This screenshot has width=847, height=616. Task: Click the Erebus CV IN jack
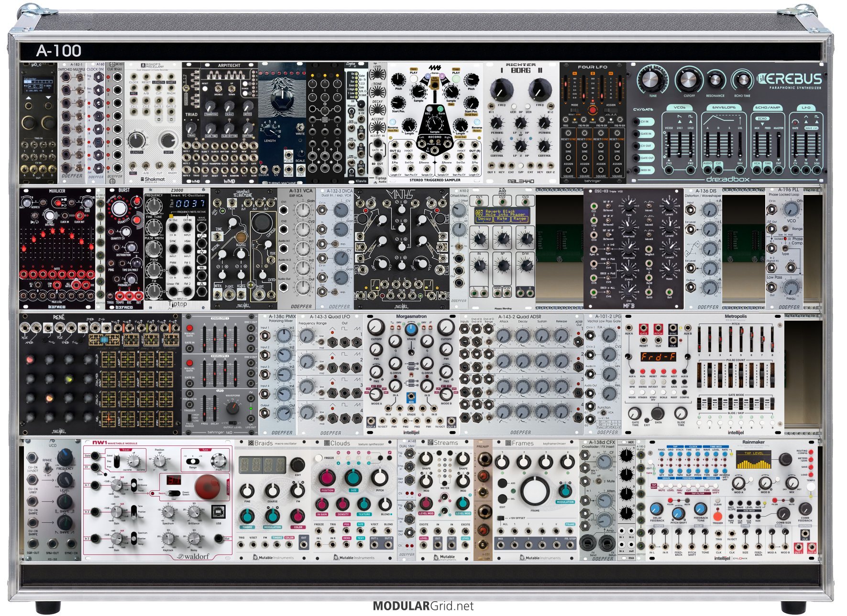pyautogui.click(x=636, y=121)
